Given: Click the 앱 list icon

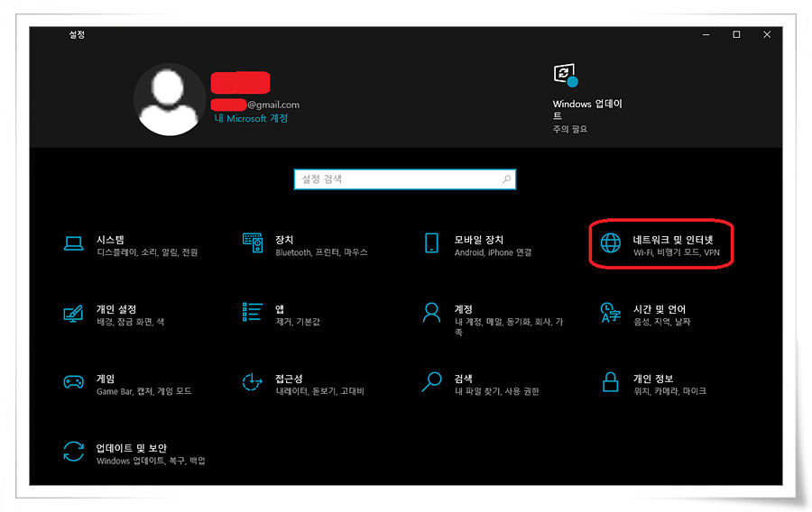Looking at the screenshot, I should [253, 312].
